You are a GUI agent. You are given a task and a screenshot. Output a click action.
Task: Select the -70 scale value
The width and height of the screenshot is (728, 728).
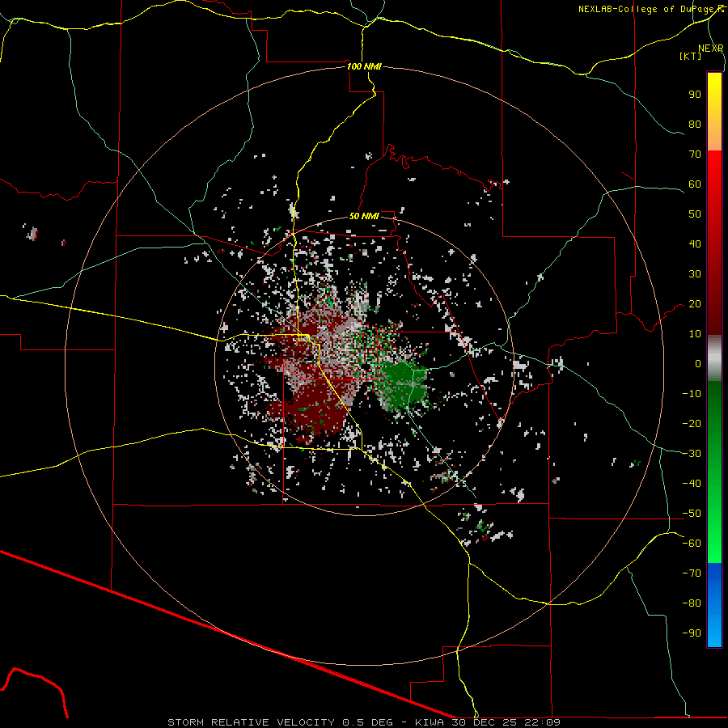point(692,574)
